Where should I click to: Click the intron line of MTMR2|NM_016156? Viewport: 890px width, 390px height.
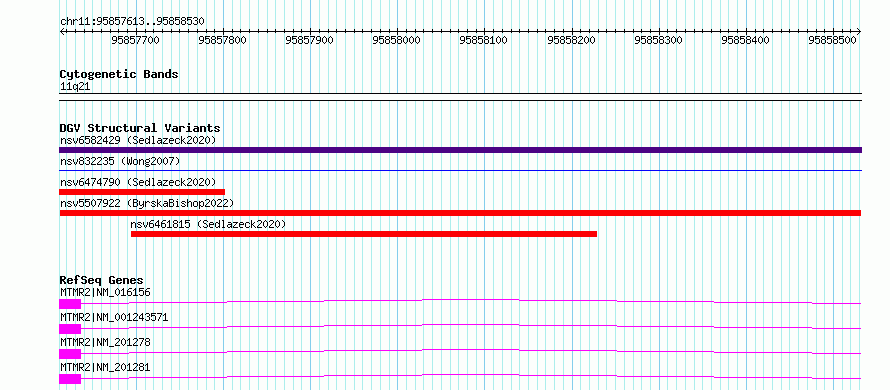pyautogui.click(x=471, y=301)
